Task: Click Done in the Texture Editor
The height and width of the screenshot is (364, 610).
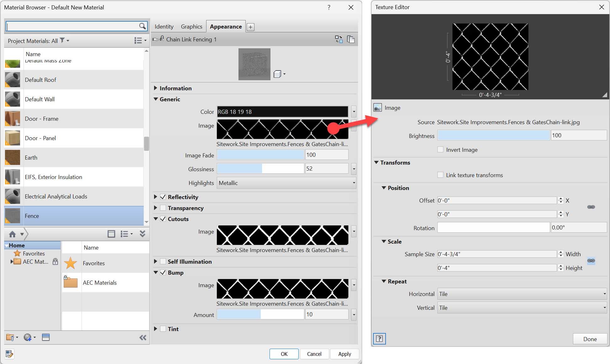Action: click(590, 339)
